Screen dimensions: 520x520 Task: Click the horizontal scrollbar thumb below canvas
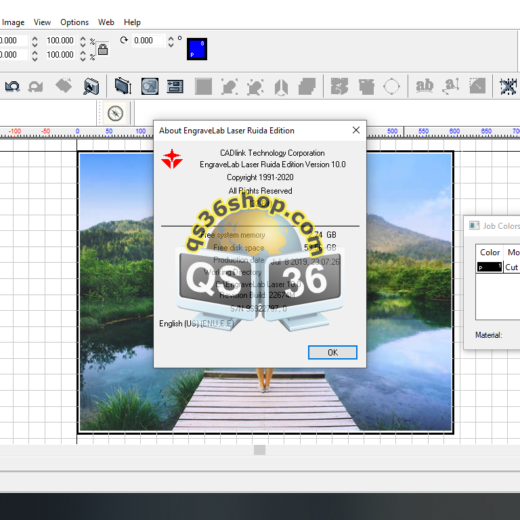pos(260,450)
